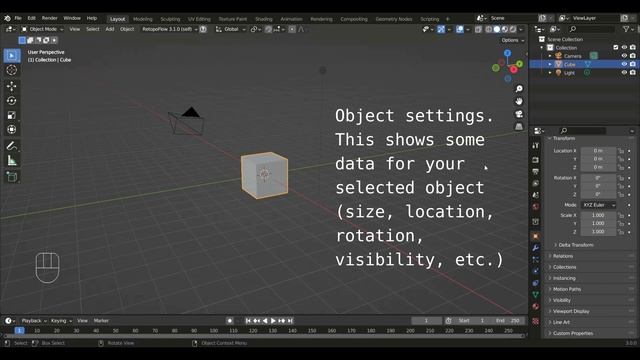The height and width of the screenshot is (360, 640).
Task: Click the Blender logo icon
Action: tap(7, 18)
